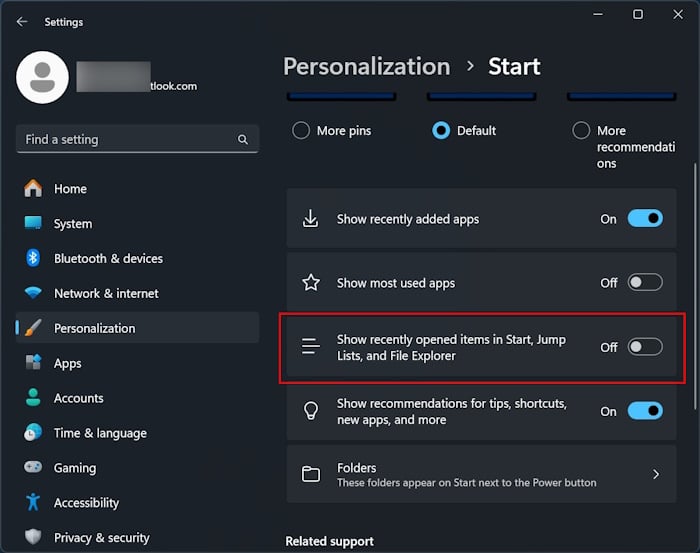Click the magnifier icon in Find a setting
This screenshot has width=700, height=553.
coord(242,140)
